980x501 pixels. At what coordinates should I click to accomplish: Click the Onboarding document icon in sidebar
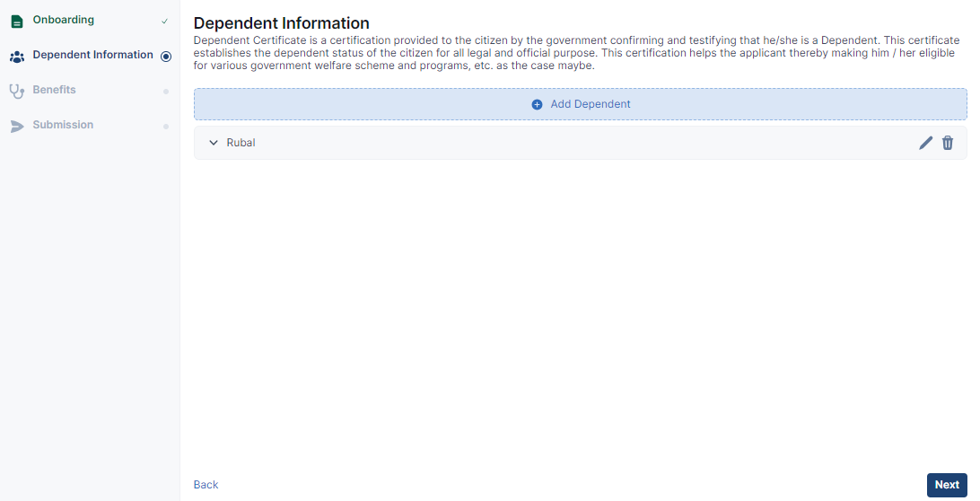(x=17, y=22)
